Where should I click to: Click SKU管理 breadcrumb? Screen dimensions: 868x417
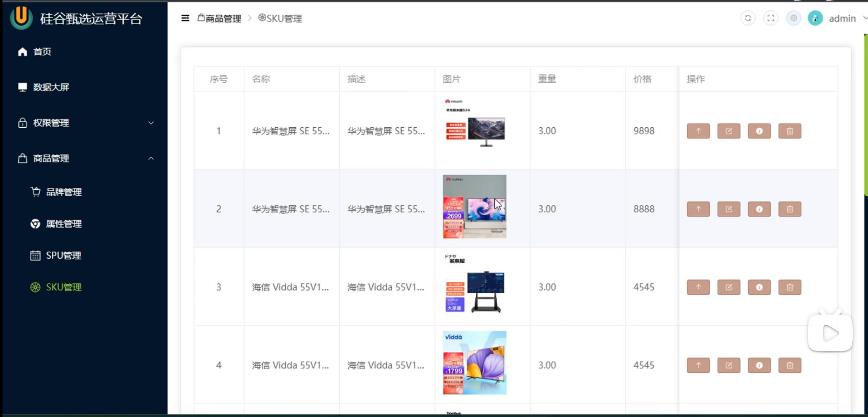pyautogui.click(x=280, y=18)
